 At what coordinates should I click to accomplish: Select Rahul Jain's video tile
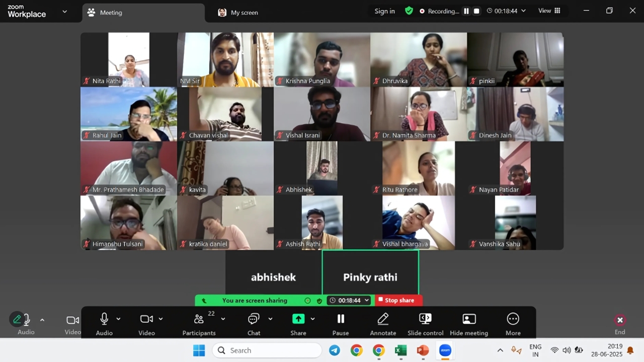coord(129,114)
